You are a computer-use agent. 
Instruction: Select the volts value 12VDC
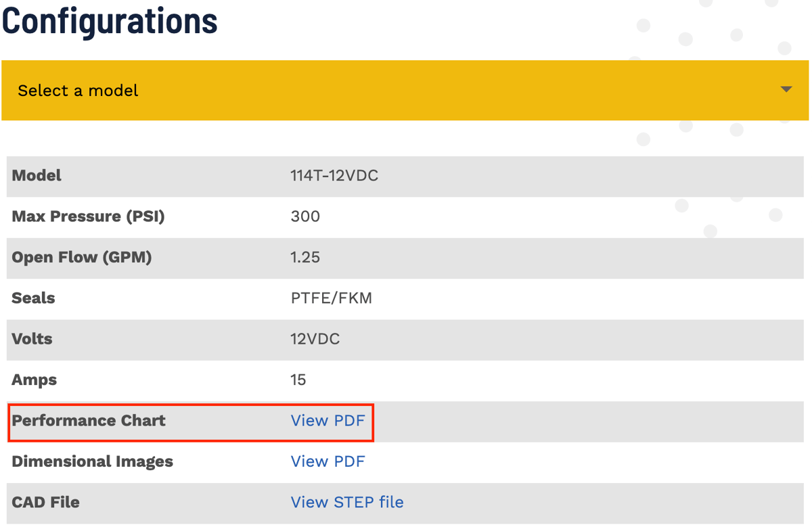pos(315,339)
